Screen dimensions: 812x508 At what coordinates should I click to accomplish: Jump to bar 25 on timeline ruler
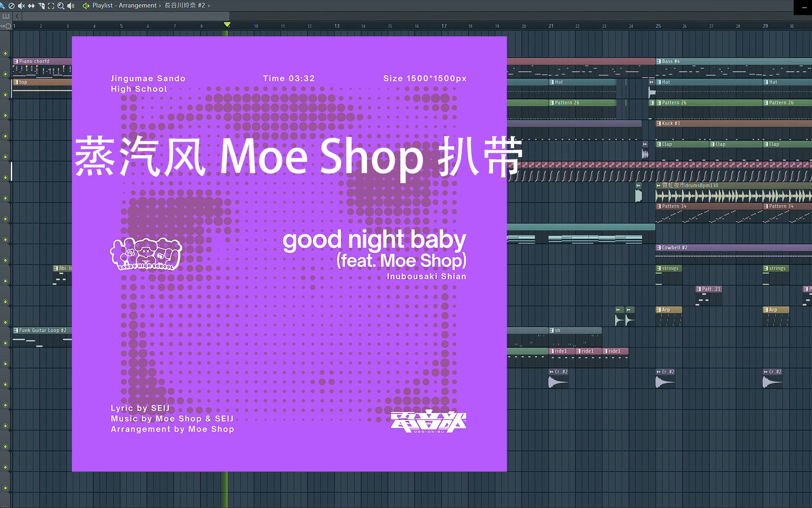[x=658, y=26]
